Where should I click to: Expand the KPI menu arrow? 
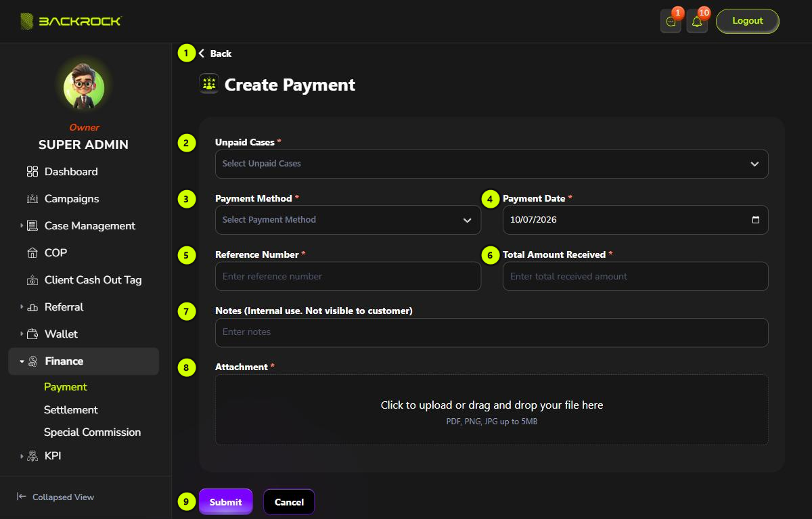coord(22,456)
